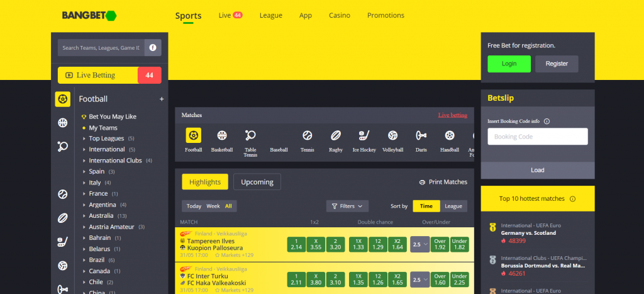Click the printer icon next to Print Matches
Screen dimensions: 644x294
pos(422,182)
